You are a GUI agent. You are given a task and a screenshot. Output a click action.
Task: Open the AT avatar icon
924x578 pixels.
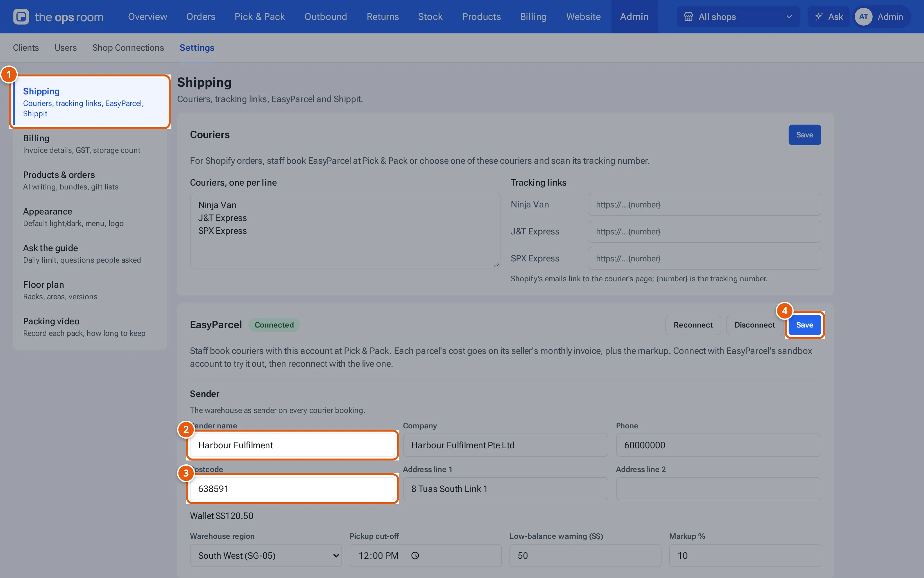pos(863,17)
